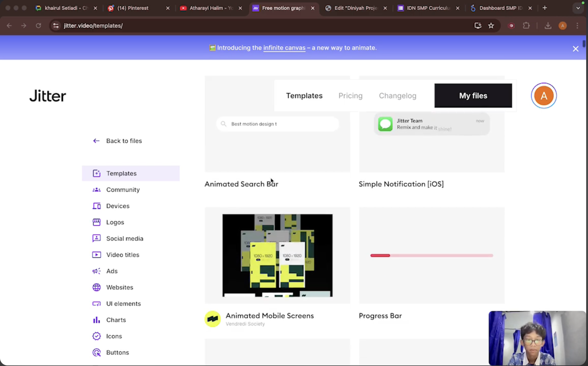Click the red screen recording indicator icon
Screen dimensions: 588x366
click(x=512, y=25)
